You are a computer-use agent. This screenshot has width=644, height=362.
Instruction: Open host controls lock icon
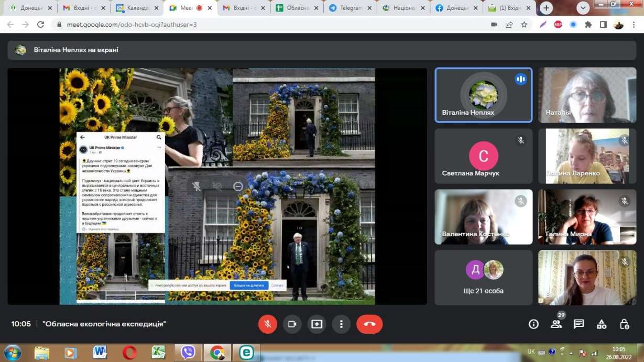click(x=624, y=324)
